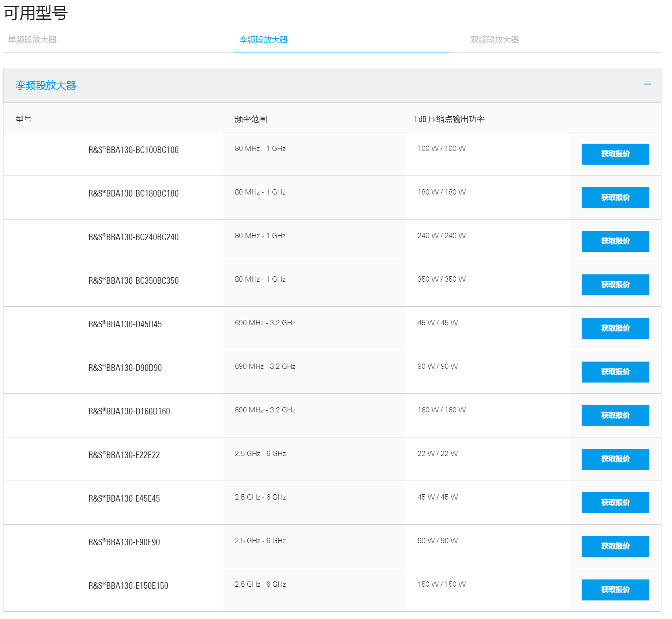
Task: Select model name R&S BBA130-BC180BC180
Action: [134, 193]
